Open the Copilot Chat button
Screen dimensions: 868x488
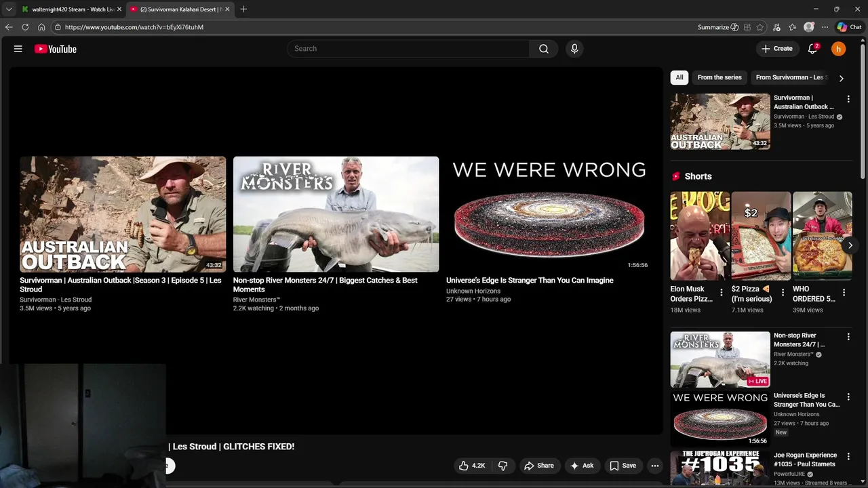coord(849,27)
